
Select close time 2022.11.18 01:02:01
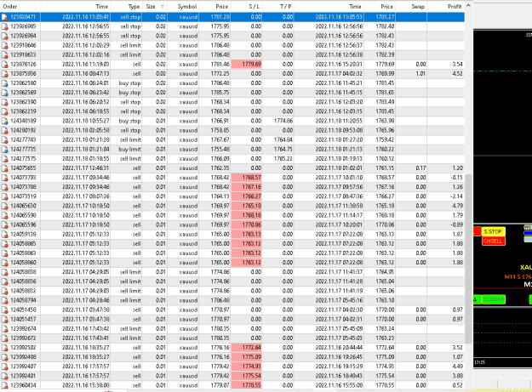(339, 168)
